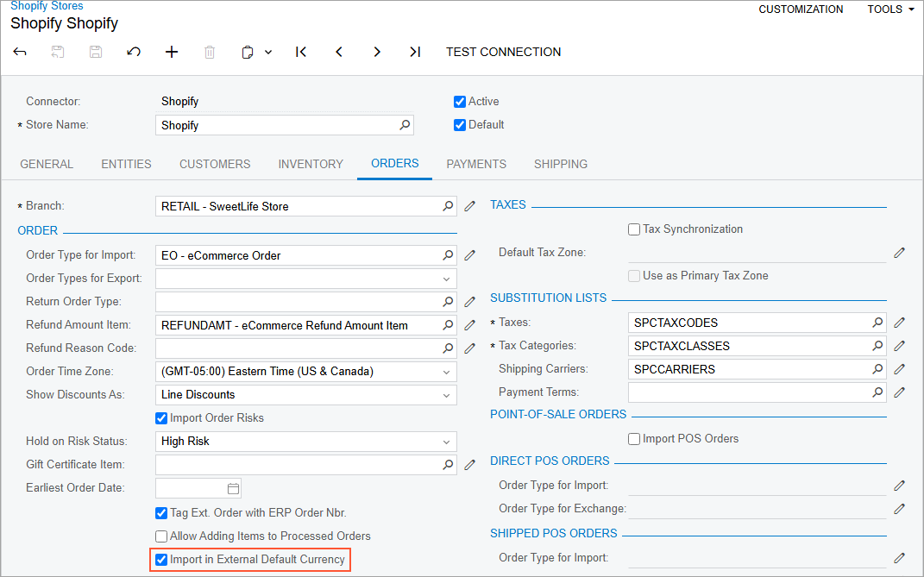
Task: Open Payment Terms lookup magnifier
Action: point(877,392)
